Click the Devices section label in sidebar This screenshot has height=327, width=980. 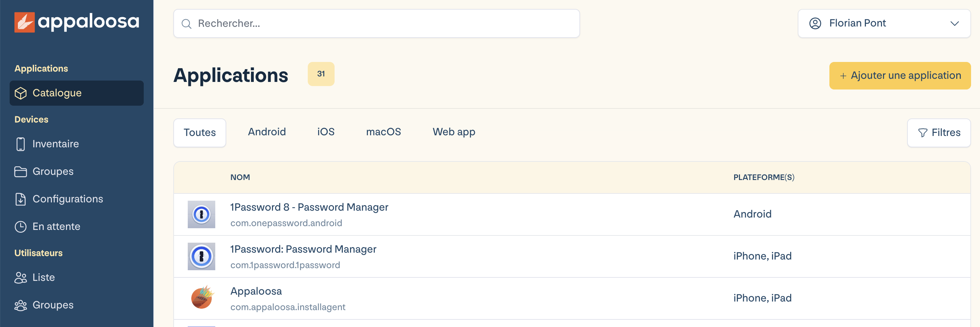(x=31, y=119)
